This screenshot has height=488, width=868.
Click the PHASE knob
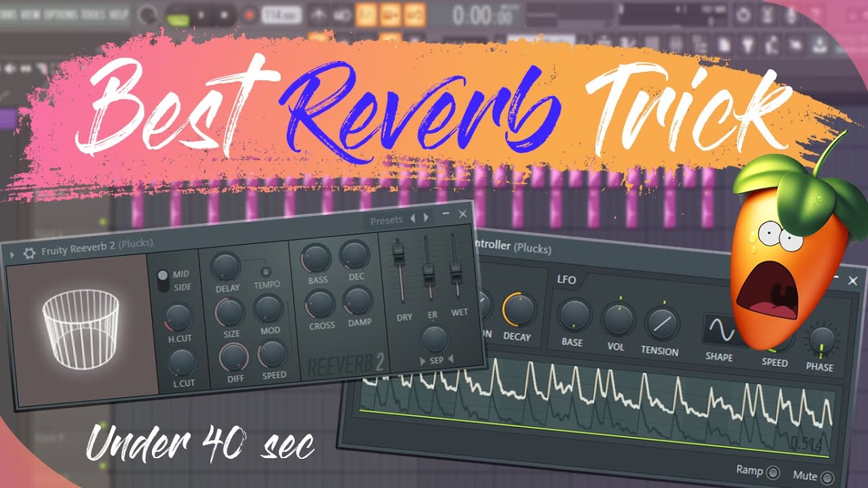pyautogui.click(x=821, y=341)
